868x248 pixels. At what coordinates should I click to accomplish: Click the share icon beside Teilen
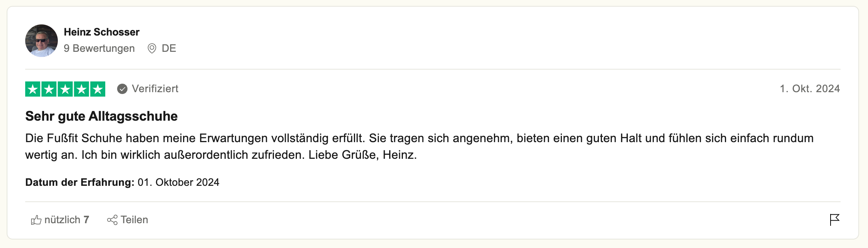(112, 220)
